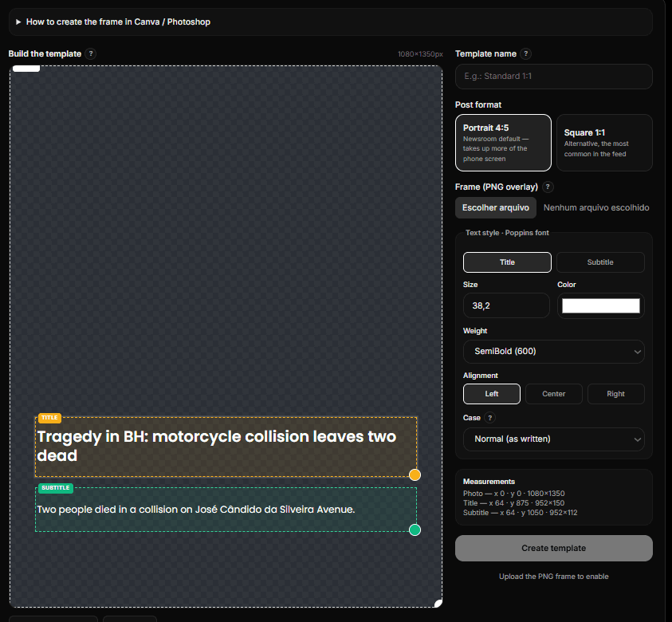The height and width of the screenshot is (622, 672).
Task: Focus the Template name input field
Action: (x=554, y=77)
